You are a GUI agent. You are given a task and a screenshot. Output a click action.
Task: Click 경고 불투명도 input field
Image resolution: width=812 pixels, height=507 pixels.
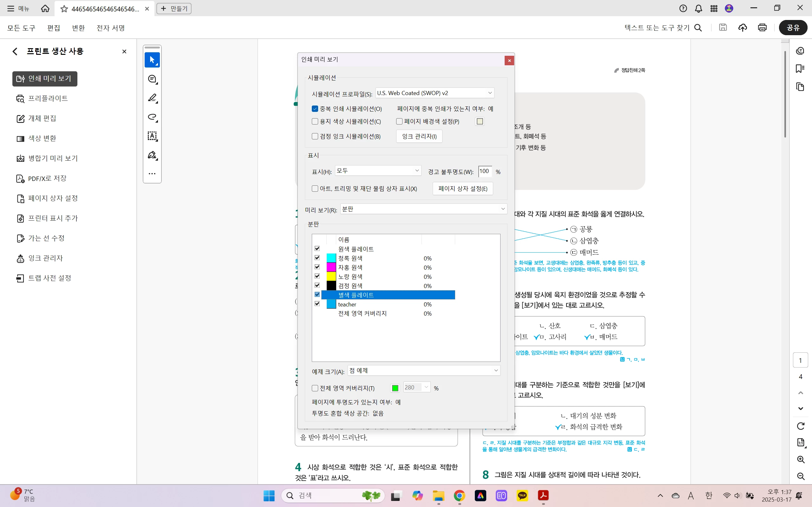485,171
